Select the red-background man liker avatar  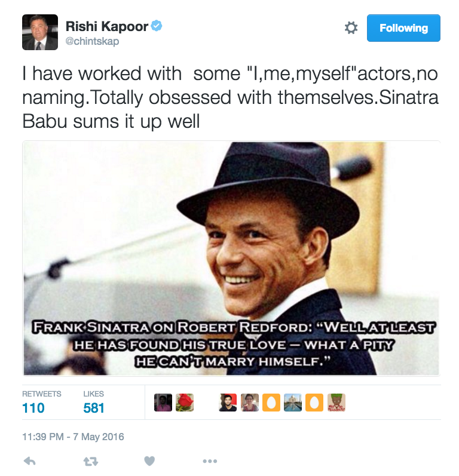coord(228,403)
